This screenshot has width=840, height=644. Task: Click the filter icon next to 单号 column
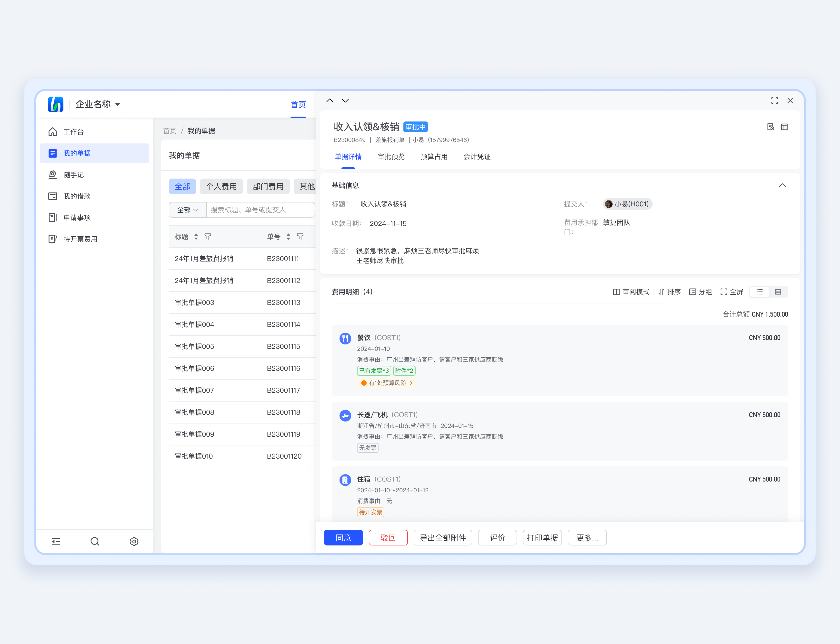pos(300,237)
